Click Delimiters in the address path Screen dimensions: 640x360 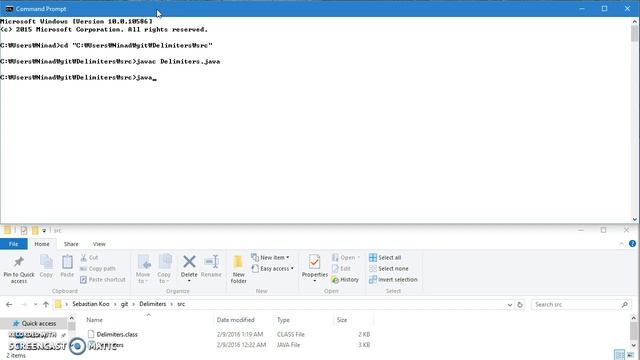[153, 304]
